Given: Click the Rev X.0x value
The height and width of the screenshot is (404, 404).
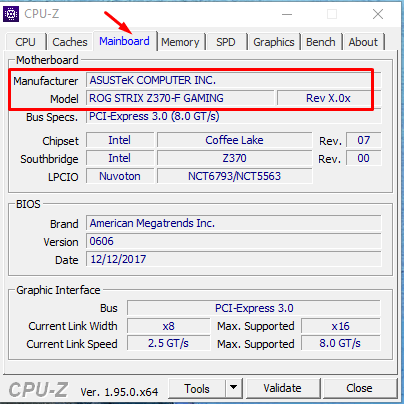Looking at the screenshot, I should pos(329,98).
